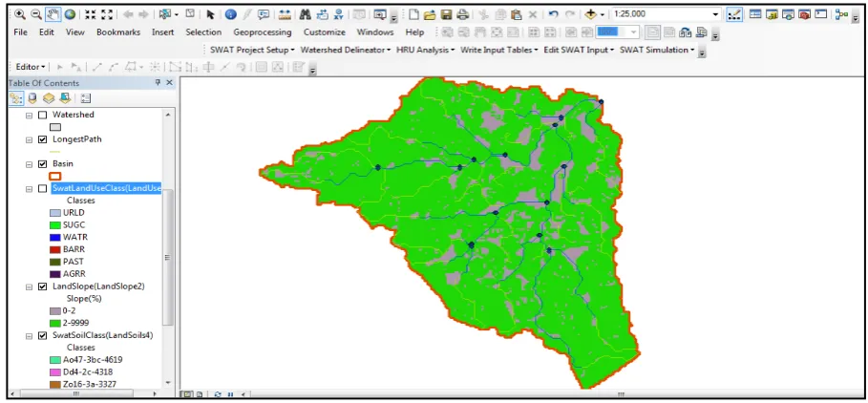Select the Zoom In tool
Image resolution: width=868 pixels, height=403 pixels.
click(x=20, y=14)
